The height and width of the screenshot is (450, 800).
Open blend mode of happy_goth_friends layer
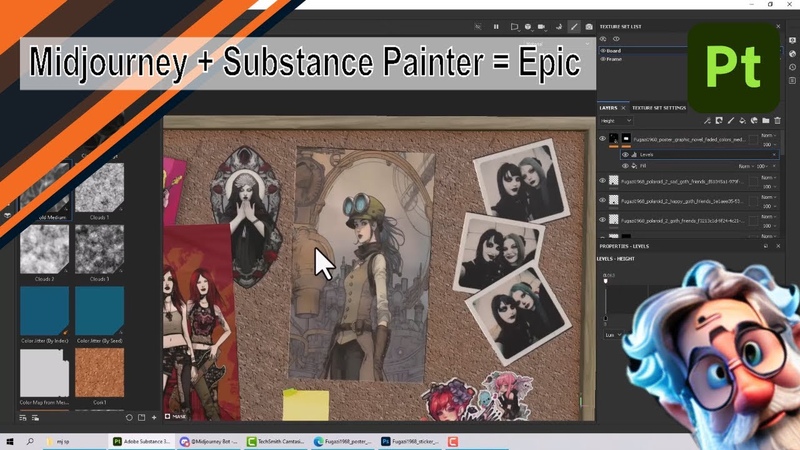769,197
